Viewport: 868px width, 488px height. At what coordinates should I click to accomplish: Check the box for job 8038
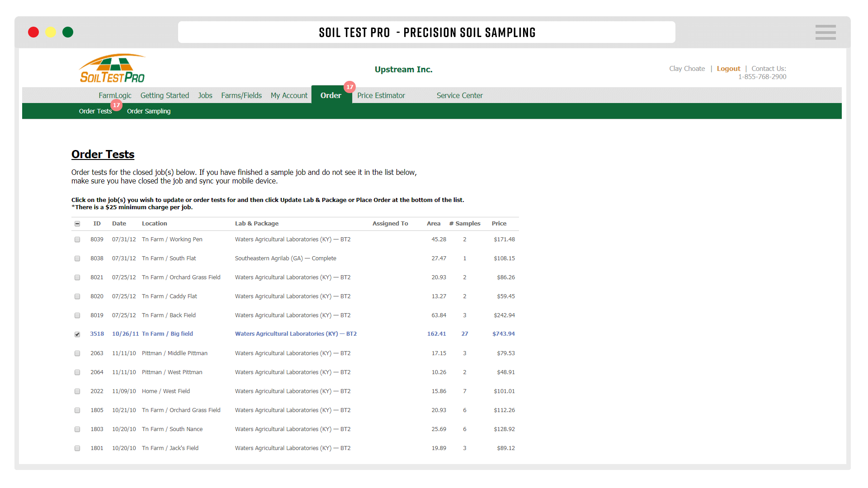(77, 258)
